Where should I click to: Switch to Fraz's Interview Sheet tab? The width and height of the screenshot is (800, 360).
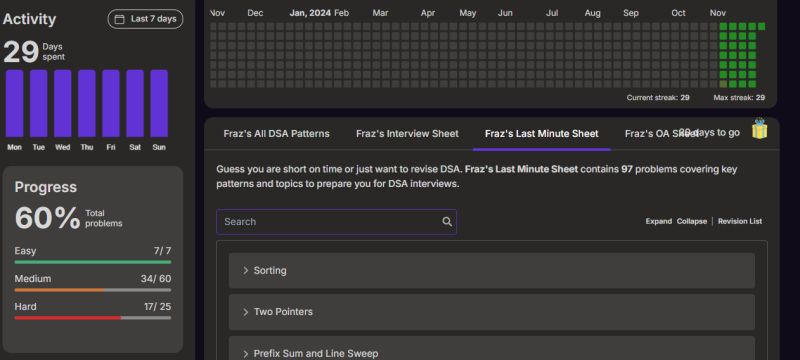[407, 134]
